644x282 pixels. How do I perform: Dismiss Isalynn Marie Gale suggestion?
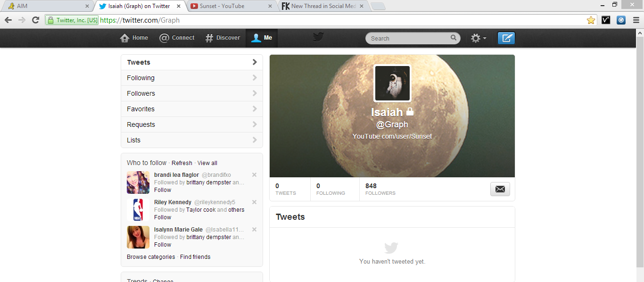[x=254, y=229]
